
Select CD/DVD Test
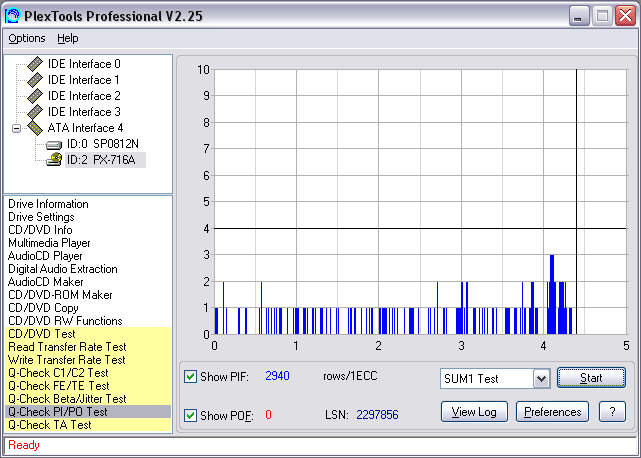tap(88, 334)
